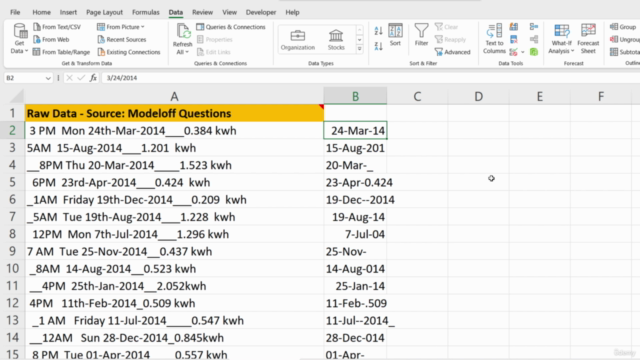
Task: Click cell '12PM Mon 7th-Jul-2014___1.296 kwh'
Action: point(174,234)
